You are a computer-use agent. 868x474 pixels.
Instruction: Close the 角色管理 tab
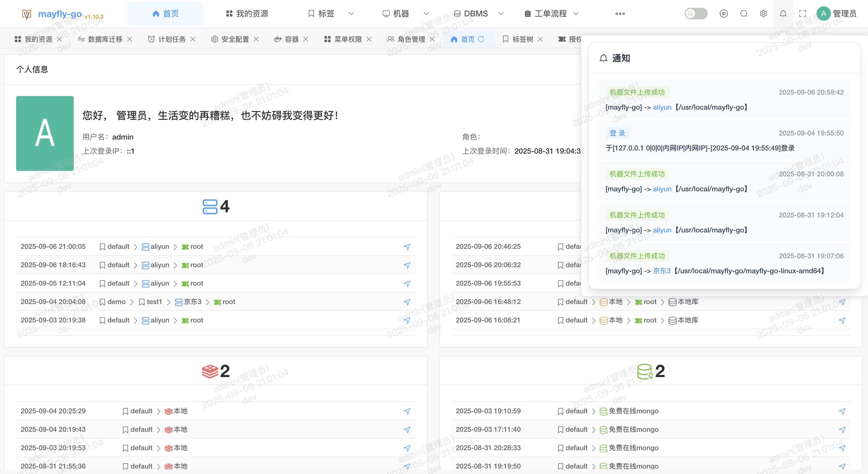[x=432, y=39]
